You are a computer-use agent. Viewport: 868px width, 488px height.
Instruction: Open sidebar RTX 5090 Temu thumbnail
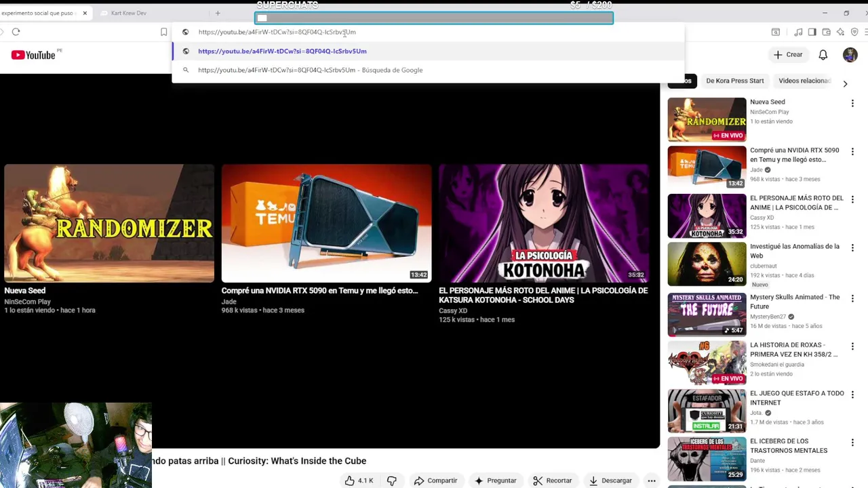707,167
